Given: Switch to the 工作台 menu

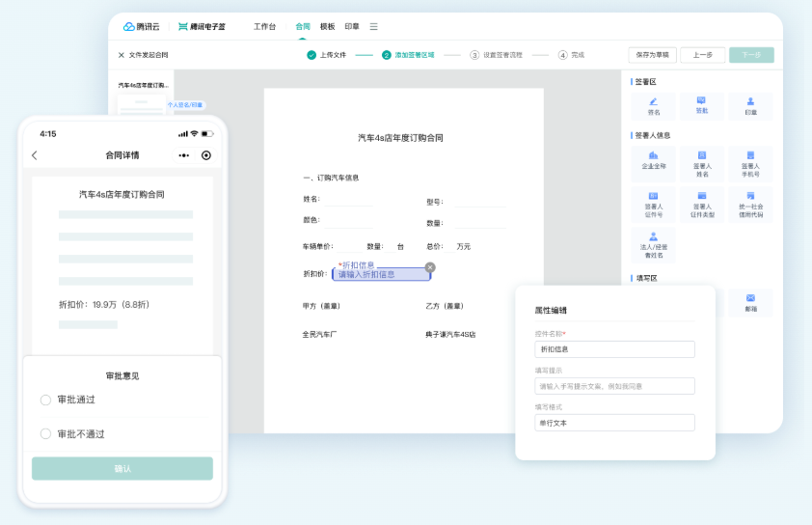Looking at the screenshot, I should pos(264,26).
